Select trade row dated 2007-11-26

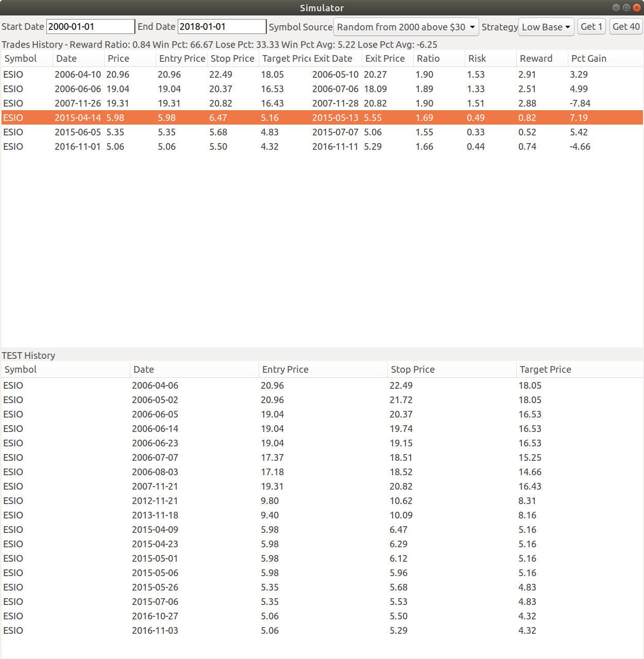click(322, 103)
